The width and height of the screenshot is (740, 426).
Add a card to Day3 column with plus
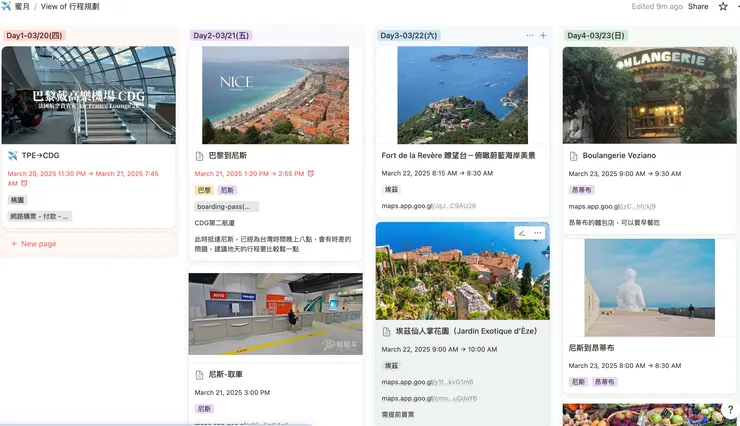coord(543,35)
